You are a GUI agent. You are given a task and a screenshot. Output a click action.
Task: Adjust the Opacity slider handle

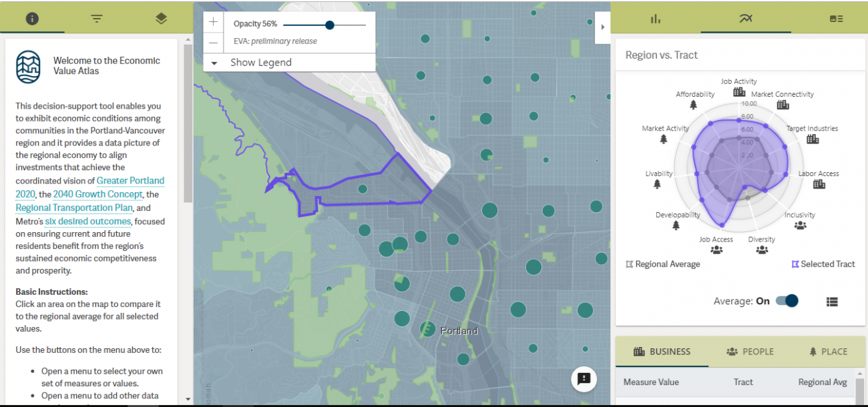pyautogui.click(x=329, y=25)
